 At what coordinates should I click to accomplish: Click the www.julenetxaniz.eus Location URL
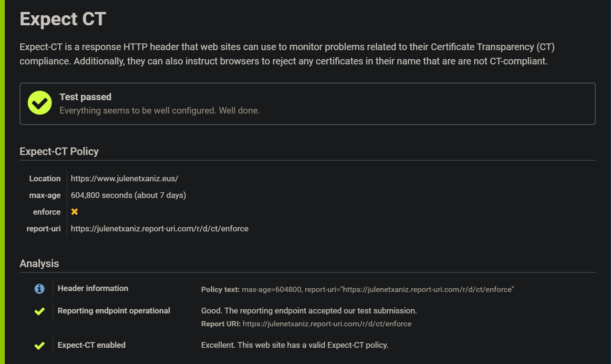124,179
